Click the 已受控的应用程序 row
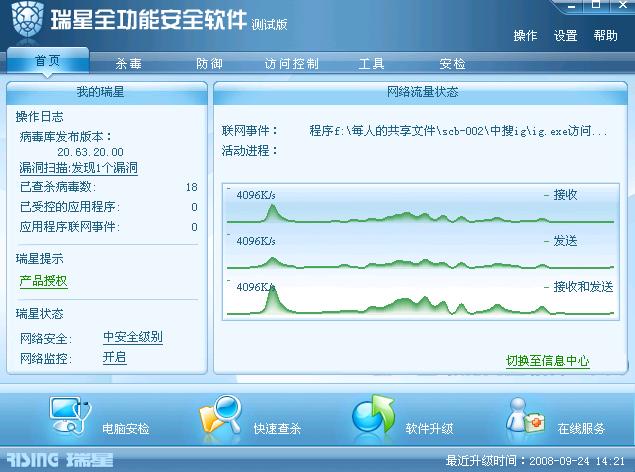 (109, 207)
